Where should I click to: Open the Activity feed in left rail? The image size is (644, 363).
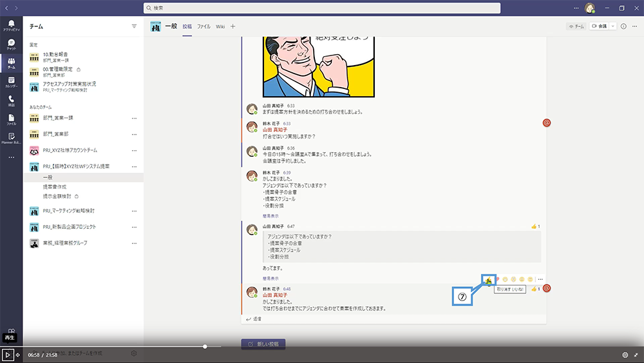click(x=11, y=25)
